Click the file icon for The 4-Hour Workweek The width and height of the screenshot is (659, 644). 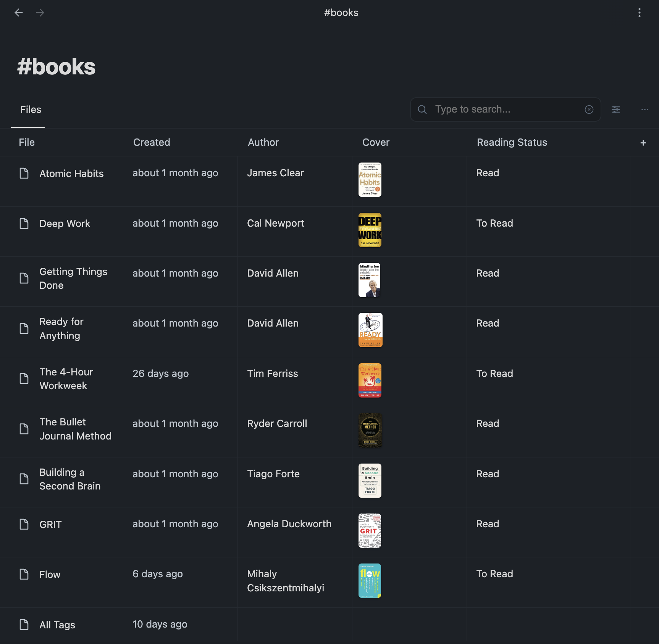click(x=24, y=378)
